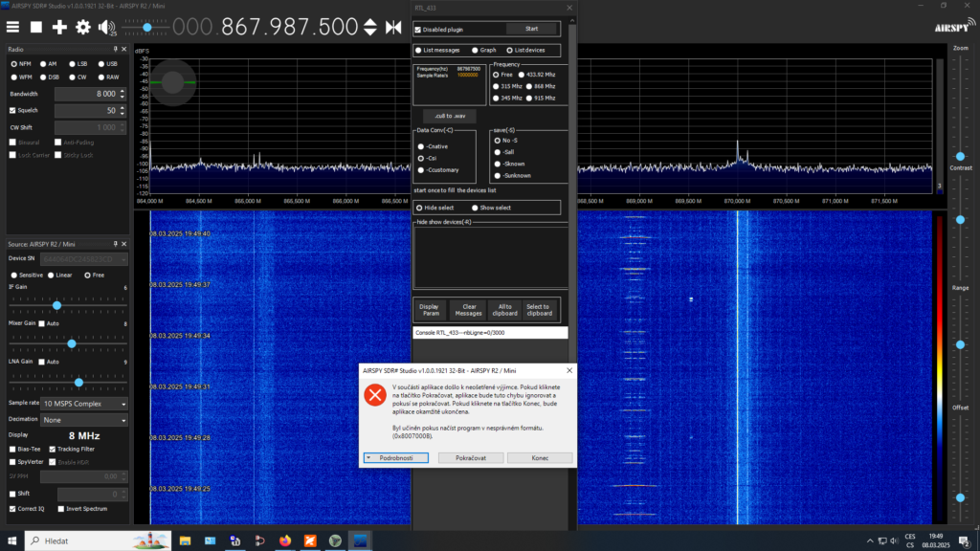Open Windows Start menu
Viewport: 980px width, 551px height.
[x=11, y=541]
